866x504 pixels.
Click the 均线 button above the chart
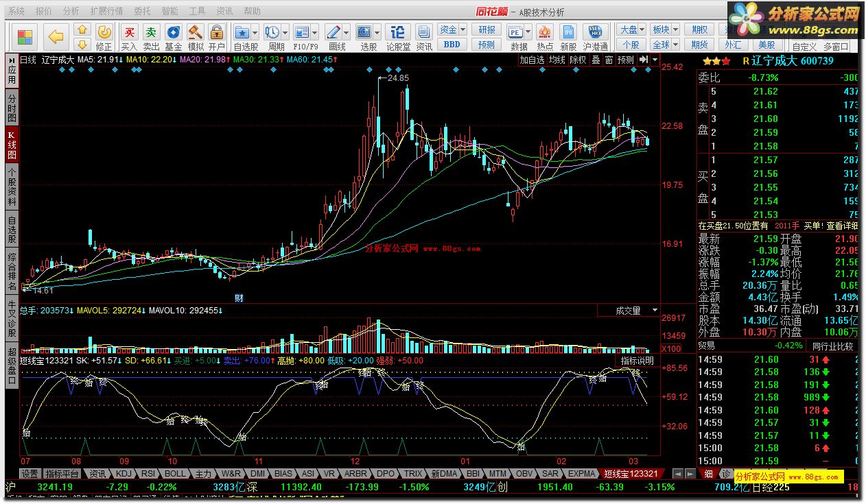pos(557,60)
